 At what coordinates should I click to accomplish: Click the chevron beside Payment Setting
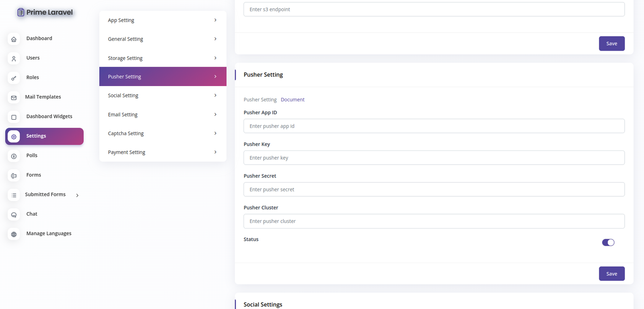pos(215,152)
